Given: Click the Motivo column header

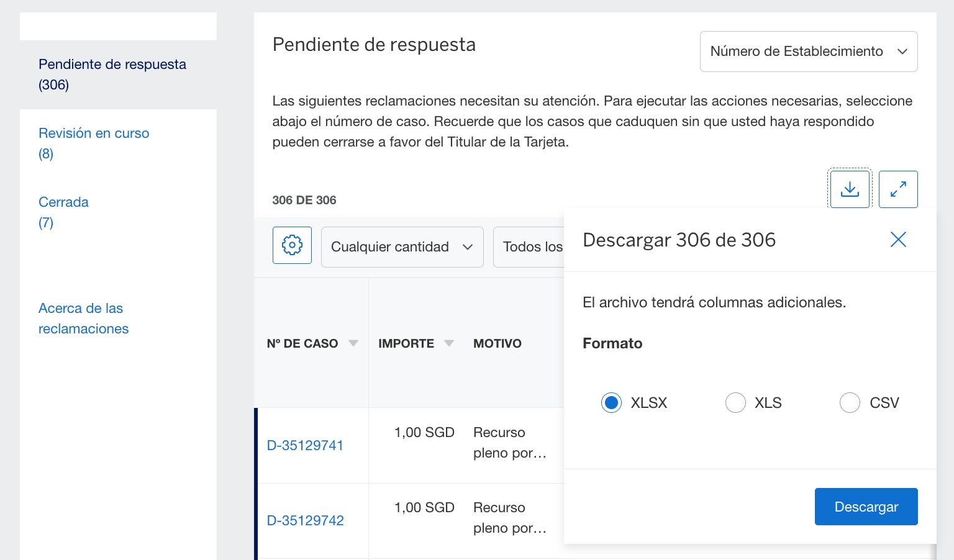Looking at the screenshot, I should click(497, 343).
